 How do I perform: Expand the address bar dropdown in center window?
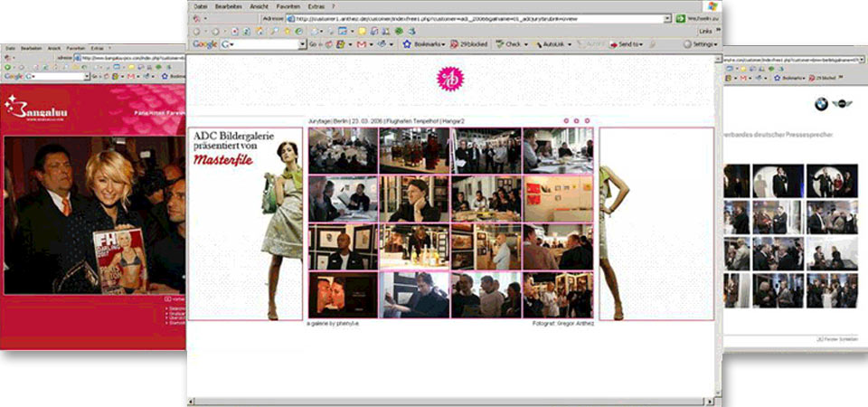667,19
